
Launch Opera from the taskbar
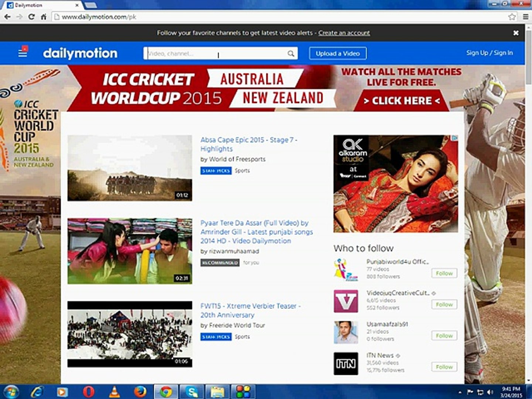pos(88,392)
